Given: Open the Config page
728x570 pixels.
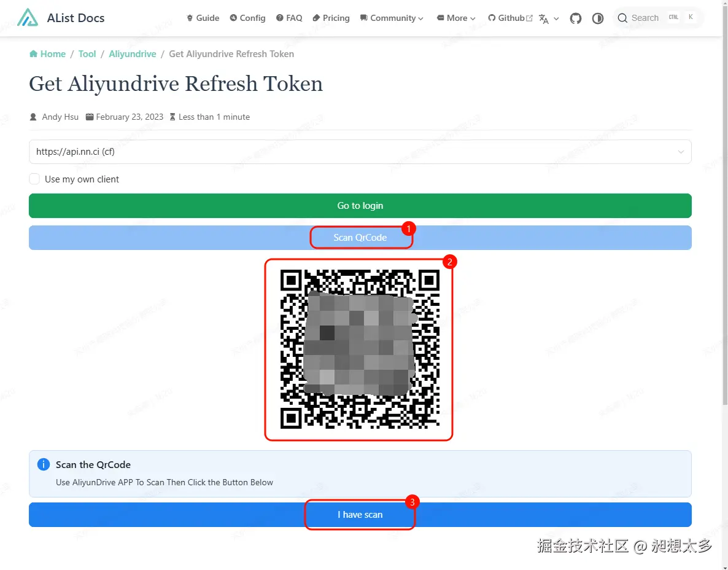Looking at the screenshot, I should (248, 18).
